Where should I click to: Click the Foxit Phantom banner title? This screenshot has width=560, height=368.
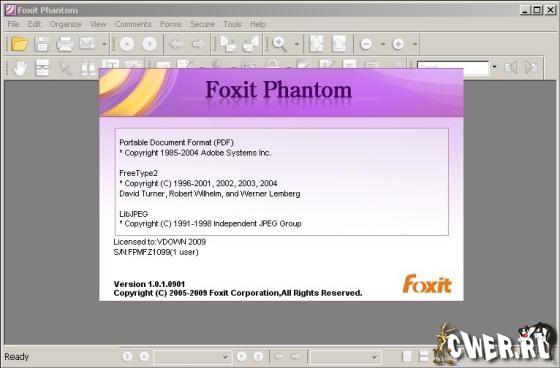point(279,90)
